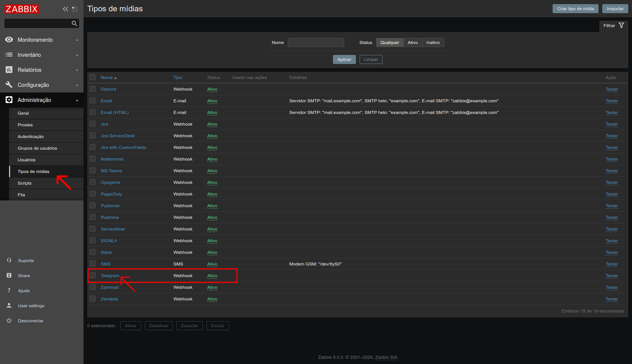The width and height of the screenshot is (632, 364).
Task: Open Usuários menu item
Action: tap(46, 160)
